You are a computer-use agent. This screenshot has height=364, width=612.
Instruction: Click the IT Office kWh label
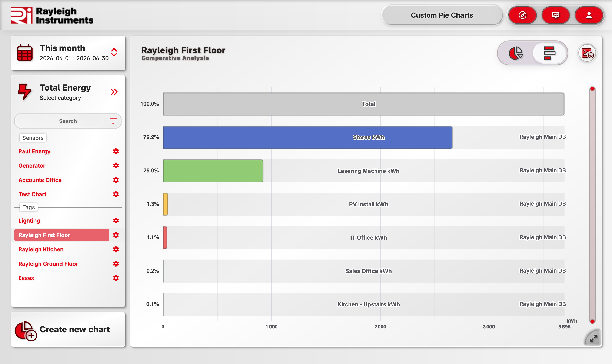369,238
